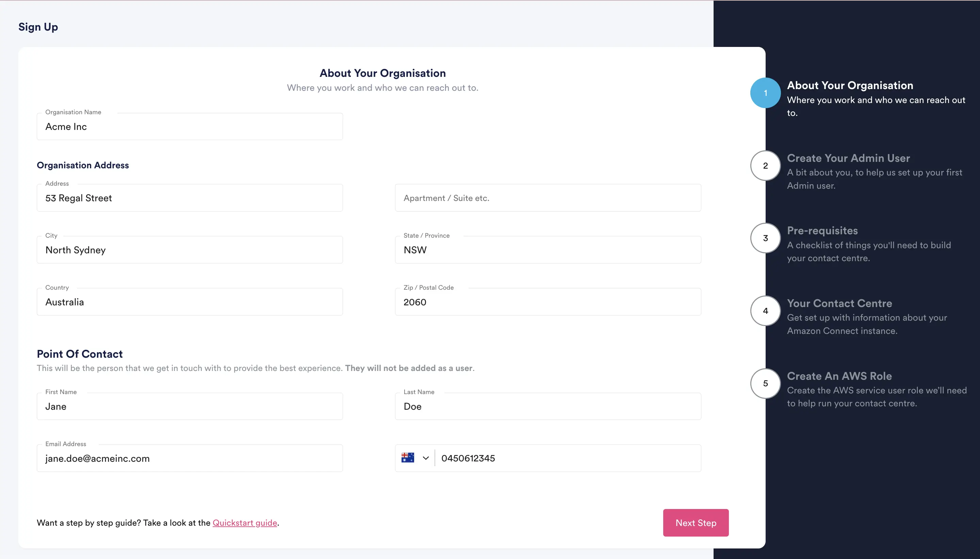
Task: Click the Country field showing Australia
Action: pyautogui.click(x=190, y=302)
